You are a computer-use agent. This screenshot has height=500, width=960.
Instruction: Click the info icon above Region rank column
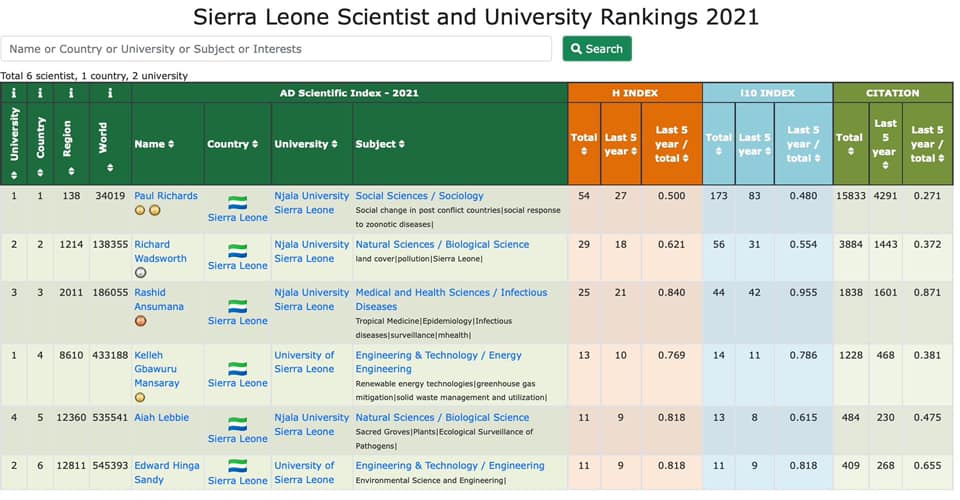coord(69,93)
